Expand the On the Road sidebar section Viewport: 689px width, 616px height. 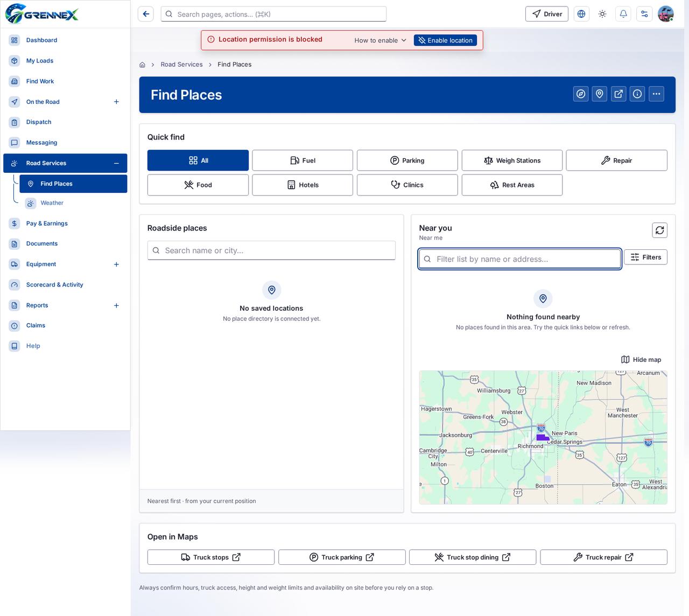(116, 102)
